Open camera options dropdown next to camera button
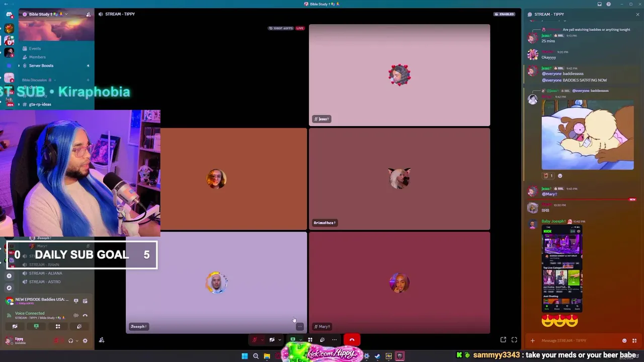644x362 pixels. click(279, 340)
